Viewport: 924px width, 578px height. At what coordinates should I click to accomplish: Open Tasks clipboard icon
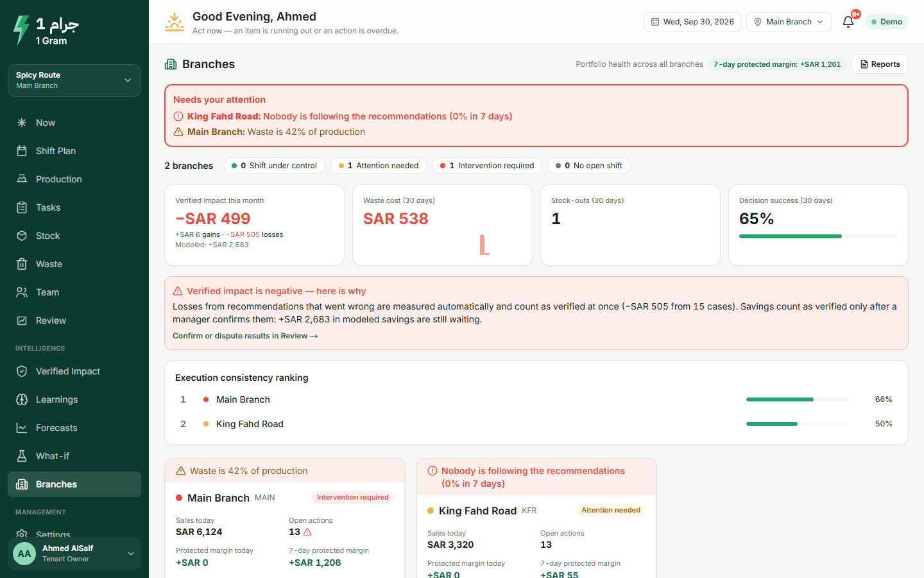[22, 207]
